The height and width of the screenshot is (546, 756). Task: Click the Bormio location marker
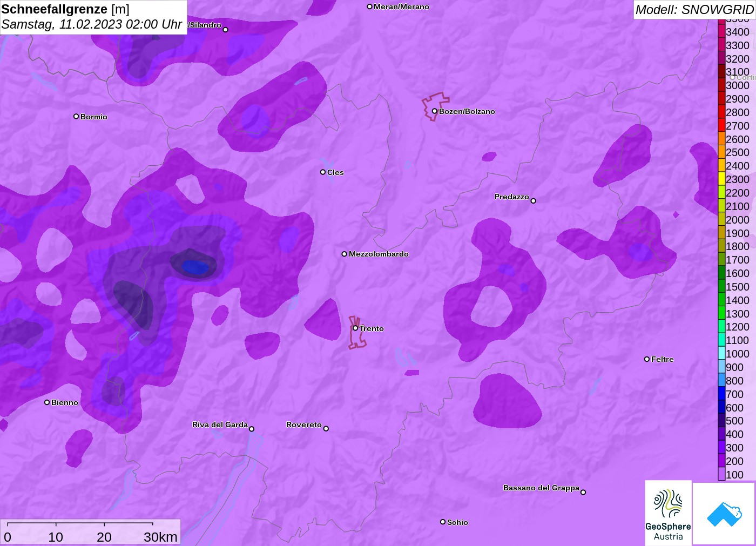(76, 116)
